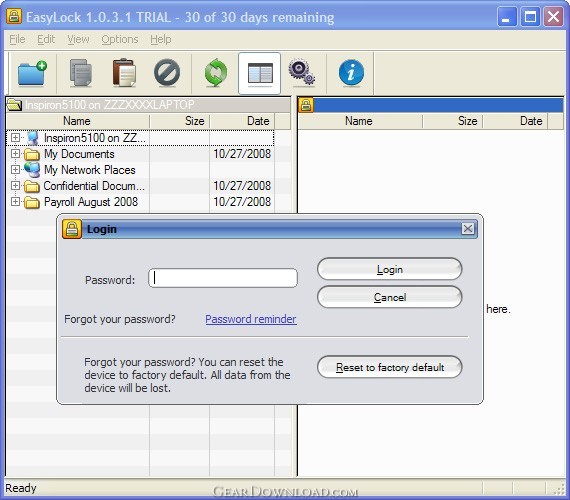Click the blue info icon
The height and width of the screenshot is (500, 570).
351,73
